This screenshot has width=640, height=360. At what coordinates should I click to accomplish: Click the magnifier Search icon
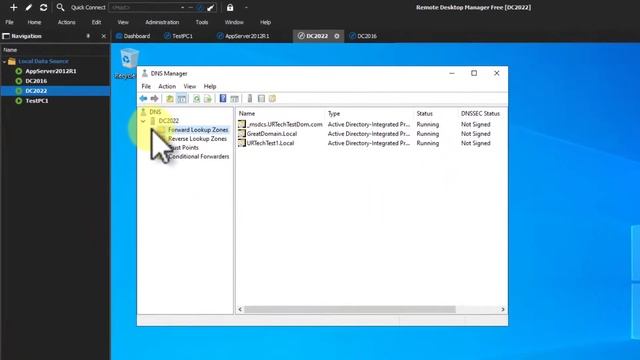click(x=60, y=7)
